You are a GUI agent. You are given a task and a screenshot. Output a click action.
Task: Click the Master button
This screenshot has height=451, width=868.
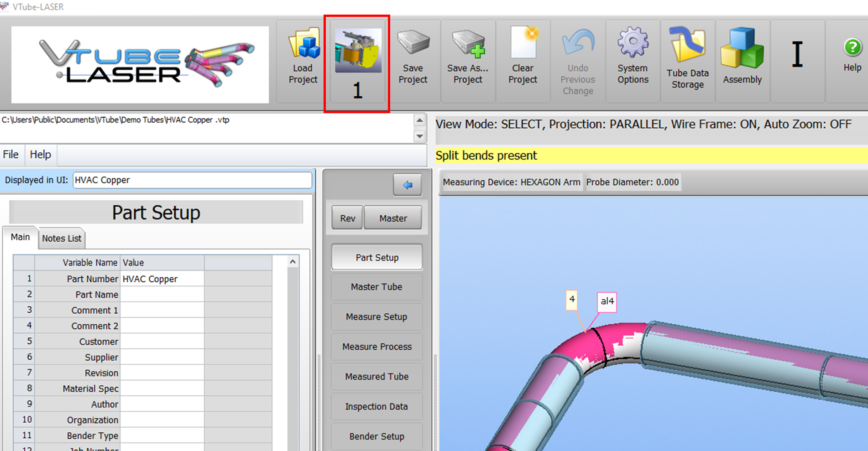[393, 218]
